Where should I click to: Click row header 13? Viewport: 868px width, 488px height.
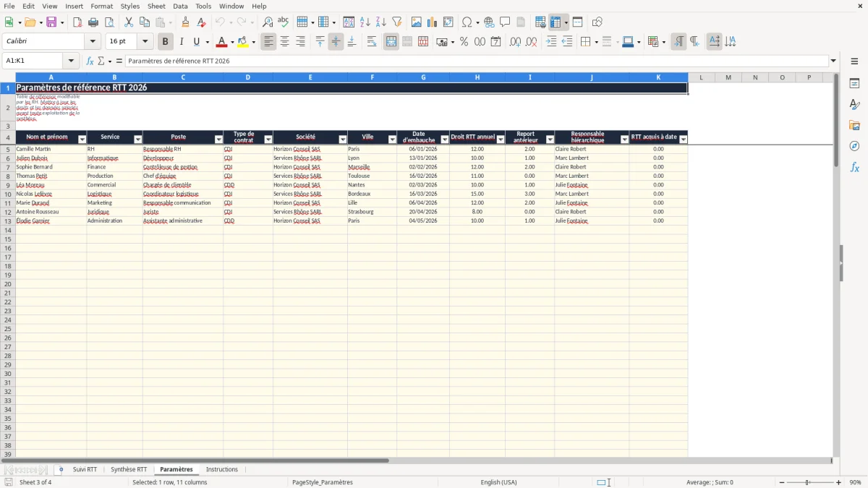pos(8,221)
